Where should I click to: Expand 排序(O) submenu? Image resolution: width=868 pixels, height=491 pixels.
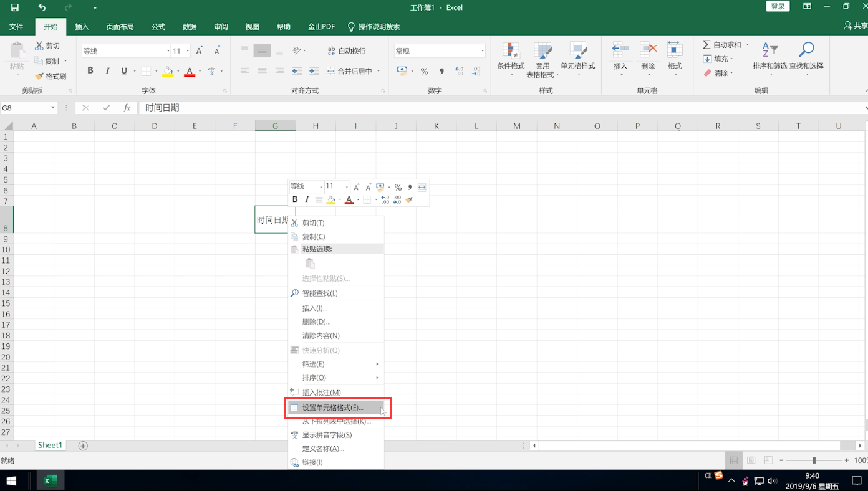[336, 378]
